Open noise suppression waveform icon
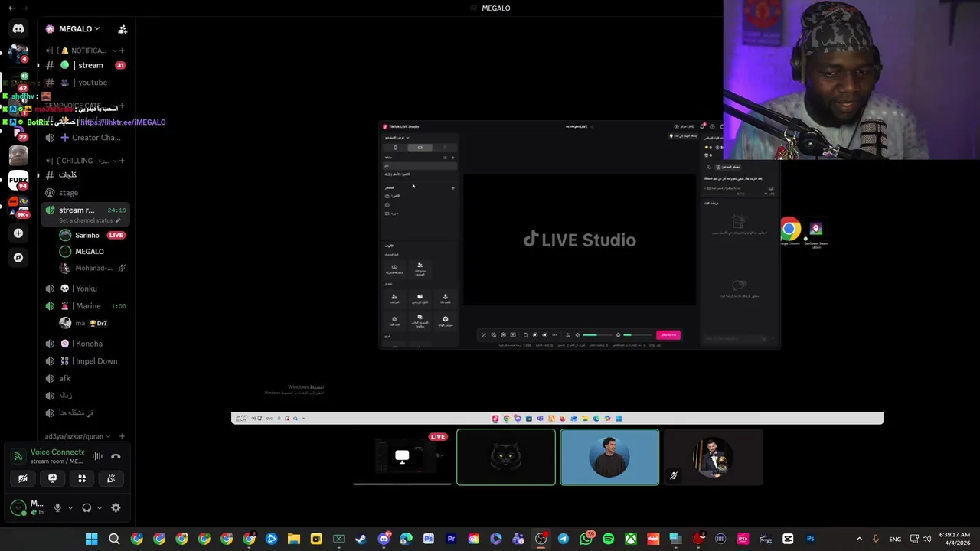 point(97,456)
